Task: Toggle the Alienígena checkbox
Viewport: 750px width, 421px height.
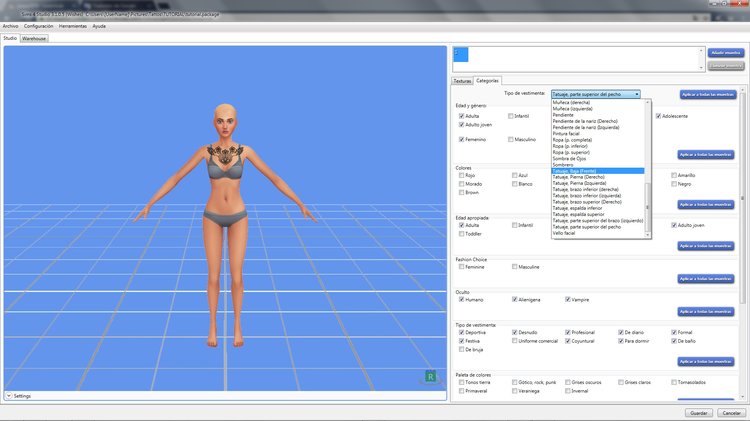Action: (514, 299)
